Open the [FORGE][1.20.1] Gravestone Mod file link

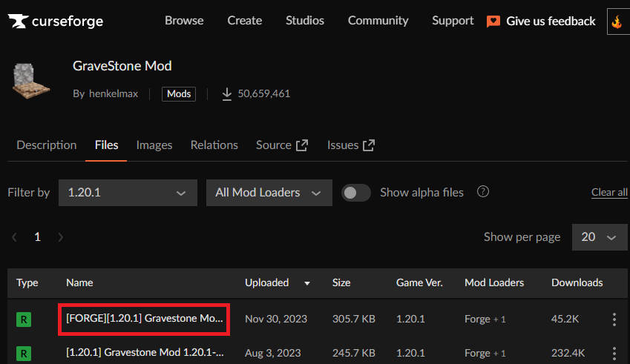click(144, 319)
